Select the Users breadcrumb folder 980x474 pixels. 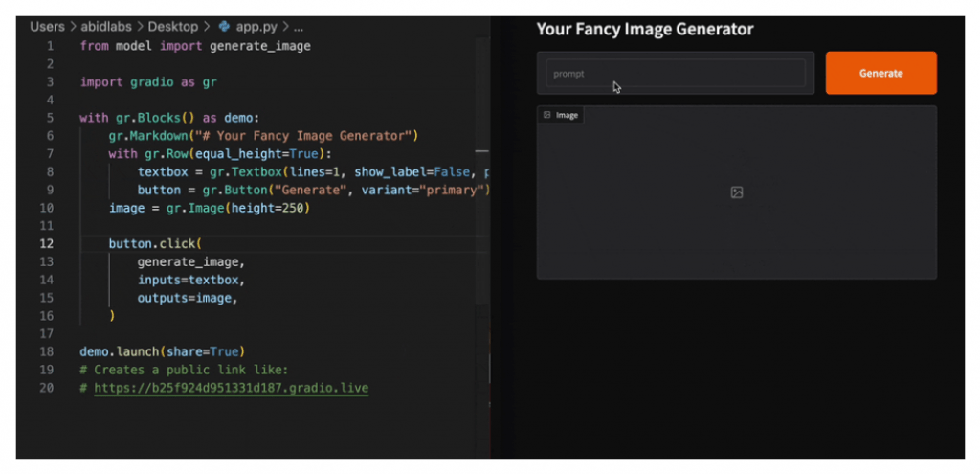point(47,27)
